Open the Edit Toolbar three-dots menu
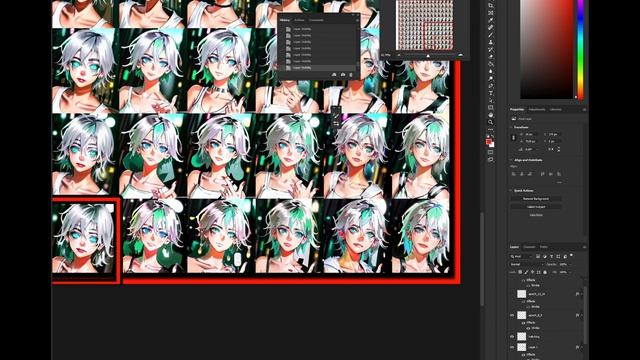 coord(491,130)
